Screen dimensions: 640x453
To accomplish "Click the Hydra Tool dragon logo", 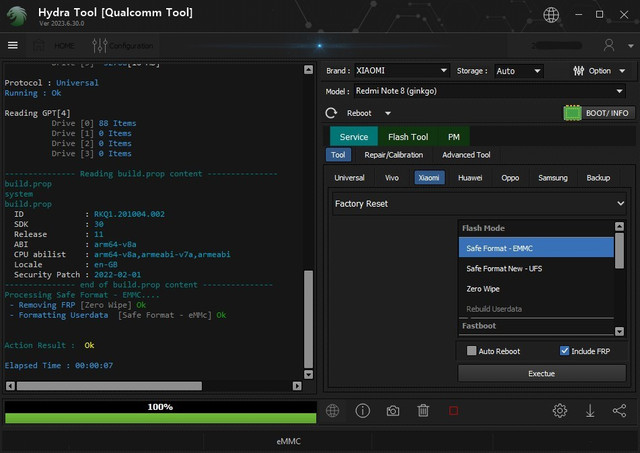I will (17, 16).
